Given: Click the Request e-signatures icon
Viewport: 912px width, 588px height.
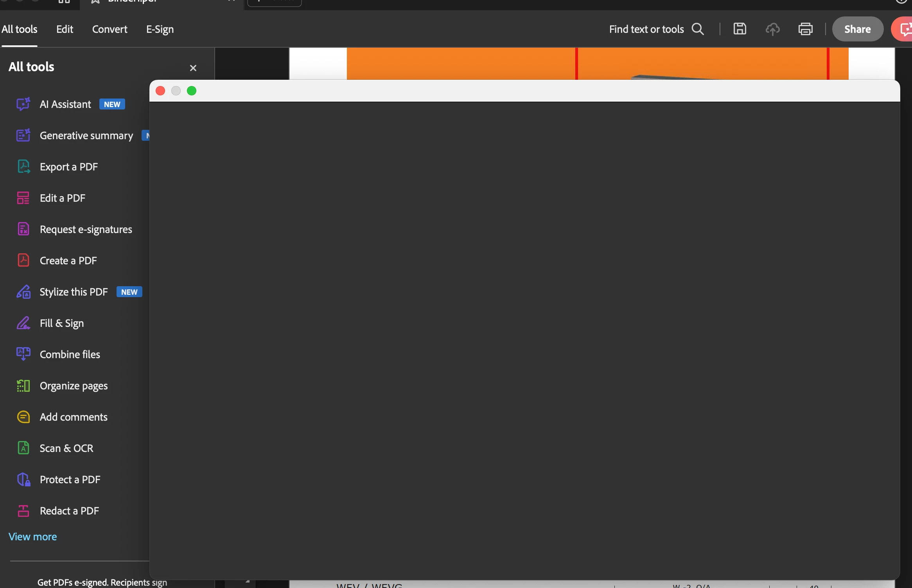Looking at the screenshot, I should point(23,229).
